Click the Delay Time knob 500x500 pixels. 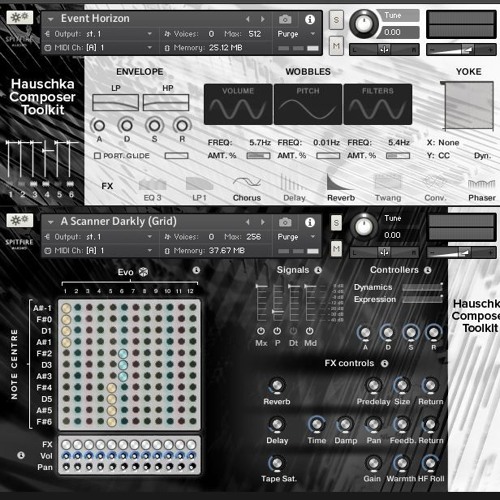click(x=316, y=424)
